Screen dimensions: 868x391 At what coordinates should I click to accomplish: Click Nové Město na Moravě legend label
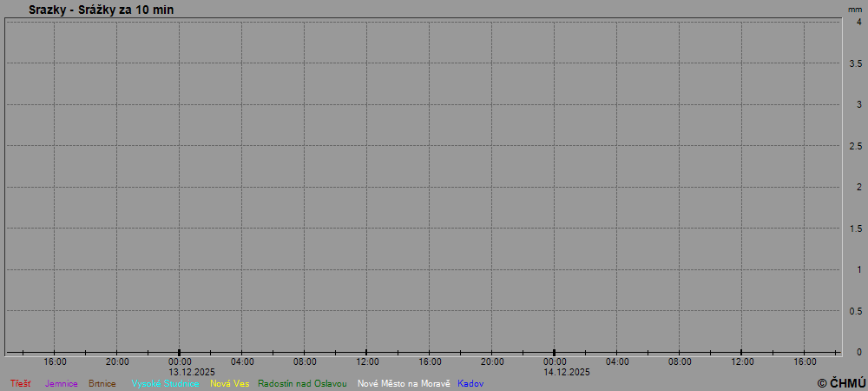(404, 383)
